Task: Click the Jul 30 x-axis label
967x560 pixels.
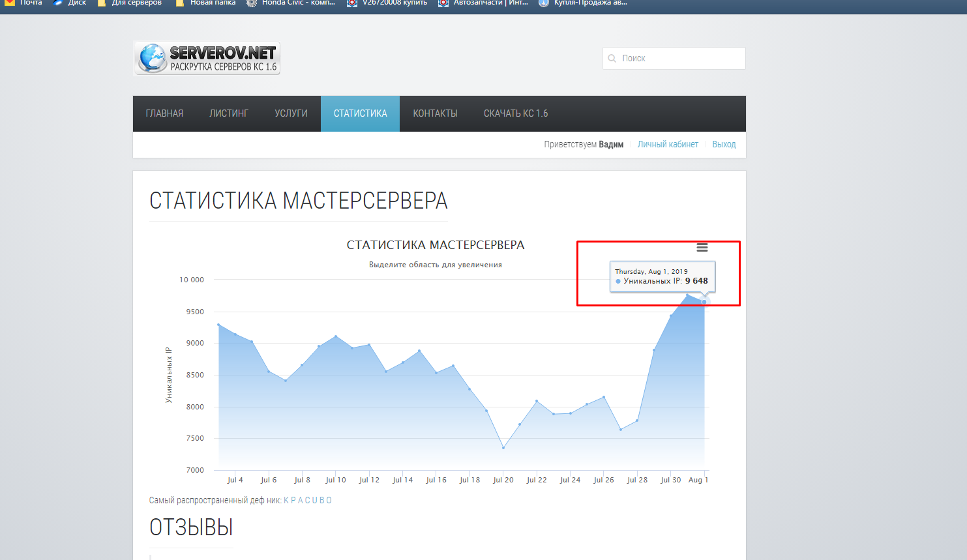Action: (x=670, y=480)
